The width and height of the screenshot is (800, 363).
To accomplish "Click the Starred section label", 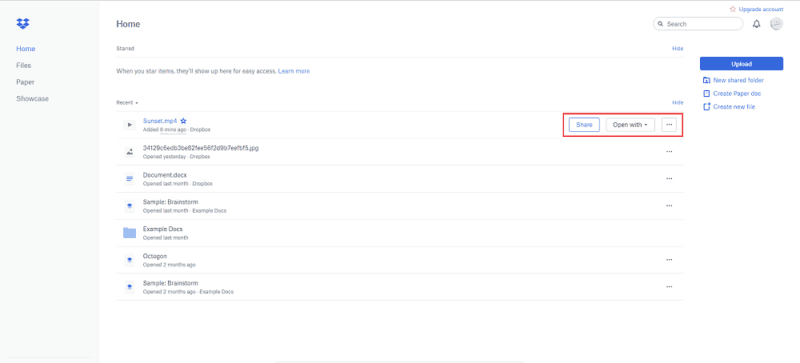I will click(125, 49).
